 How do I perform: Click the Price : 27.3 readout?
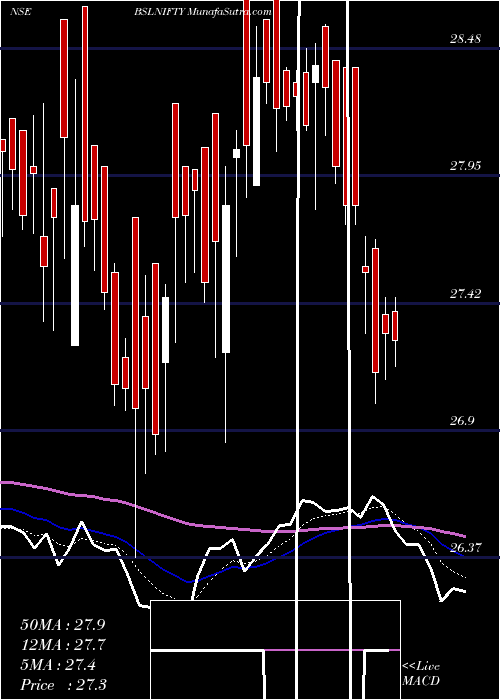click(x=63, y=685)
